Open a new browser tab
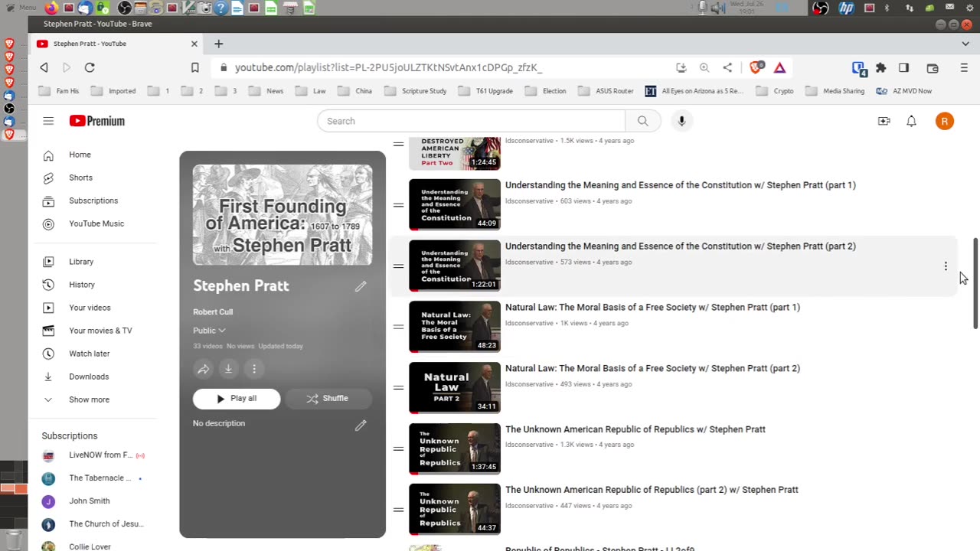The width and height of the screenshot is (980, 551). point(218,44)
